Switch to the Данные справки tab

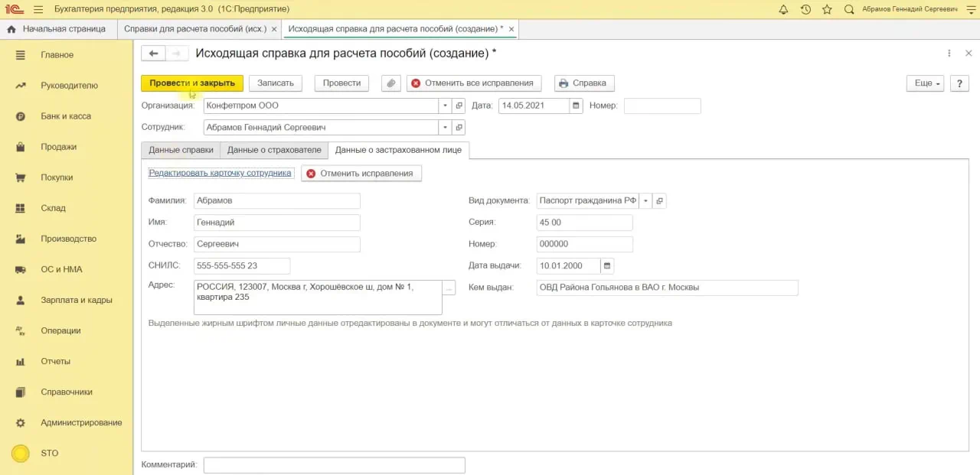point(181,150)
